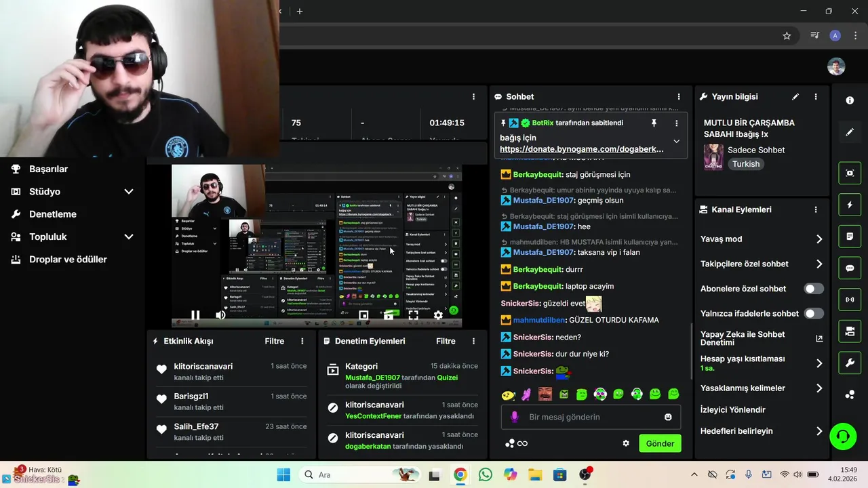Click the lightning bolt activity icon in sidebar
This screenshot has height=488, width=868.
pyautogui.click(x=850, y=205)
